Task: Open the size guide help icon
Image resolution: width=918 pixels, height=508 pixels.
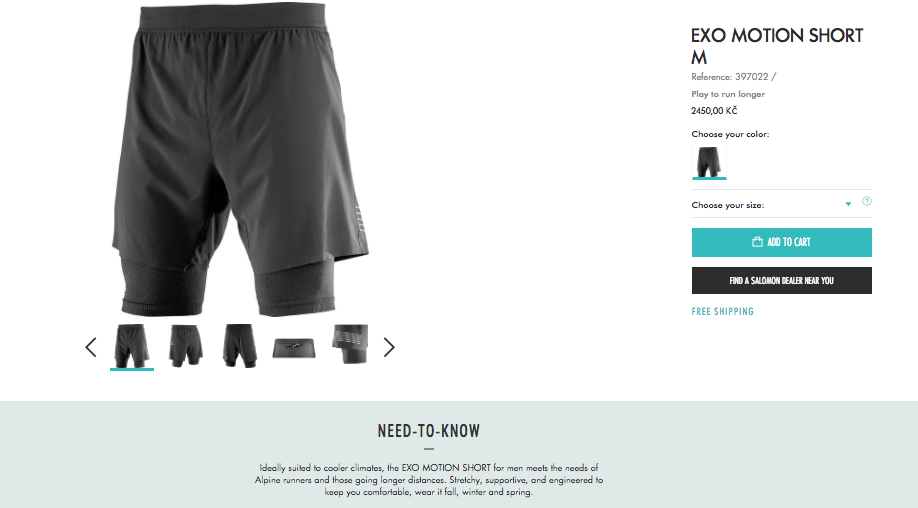Action: coord(866,201)
